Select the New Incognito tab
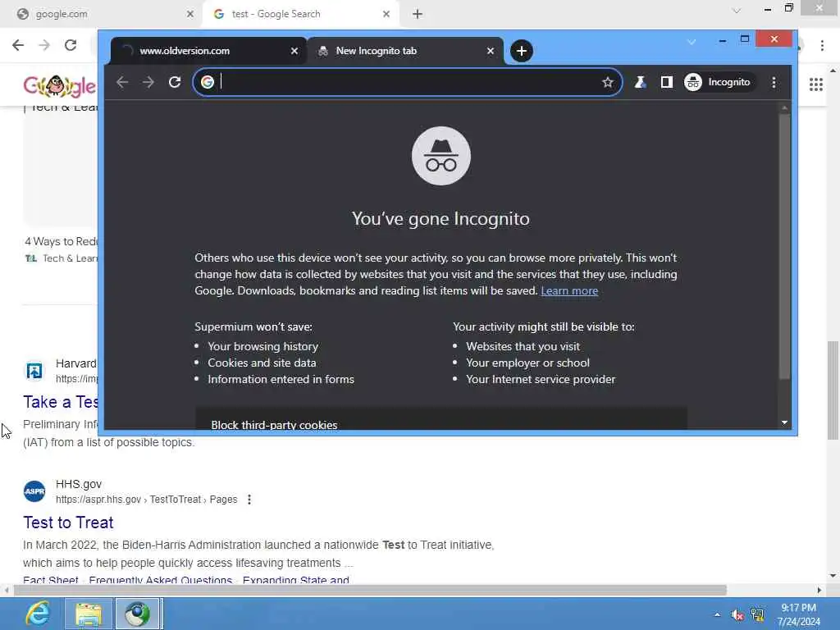840x630 pixels. tap(405, 51)
